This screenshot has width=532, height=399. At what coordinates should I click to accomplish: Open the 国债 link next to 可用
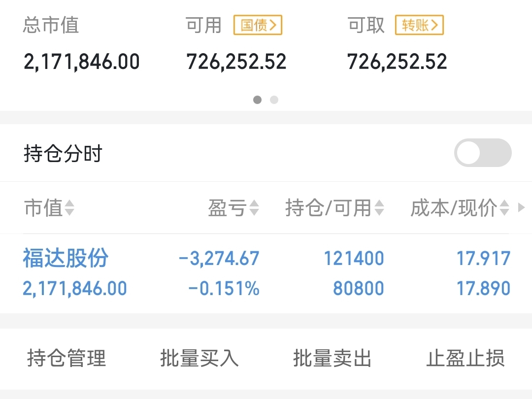pos(258,25)
